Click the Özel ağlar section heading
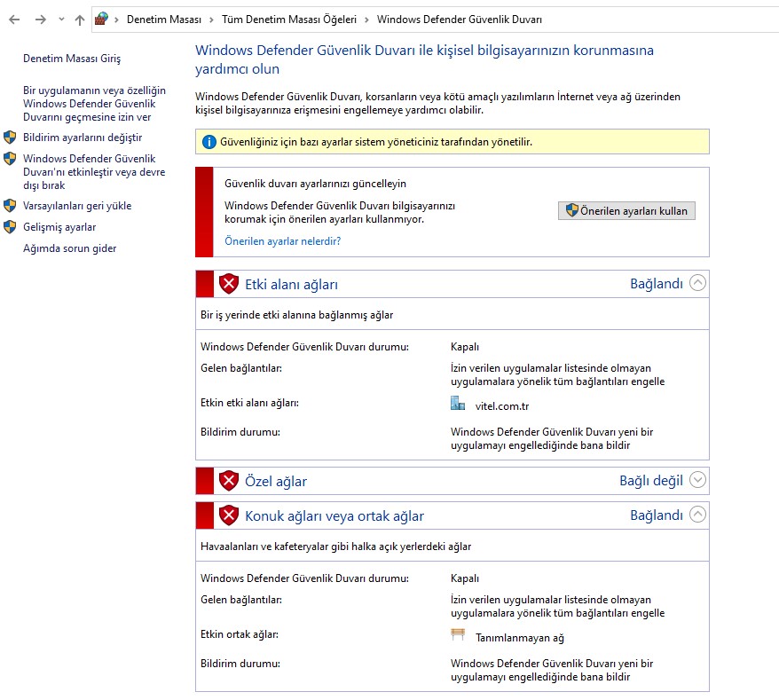Viewport: 779px width, 700px height. point(276,482)
